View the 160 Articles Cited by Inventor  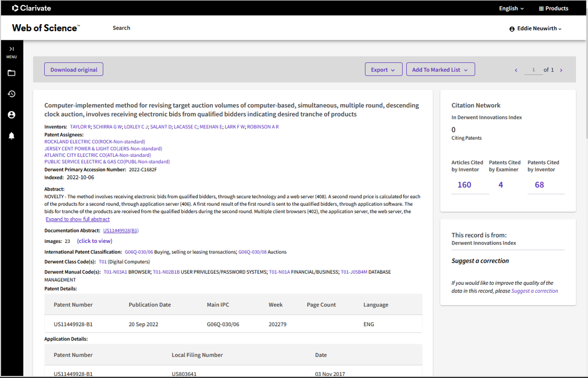[x=464, y=184]
